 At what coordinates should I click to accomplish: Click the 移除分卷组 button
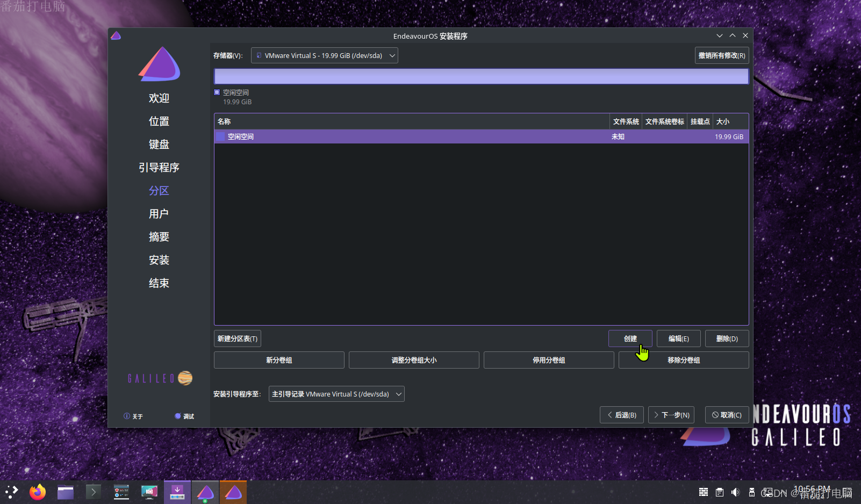coord(684,360)
